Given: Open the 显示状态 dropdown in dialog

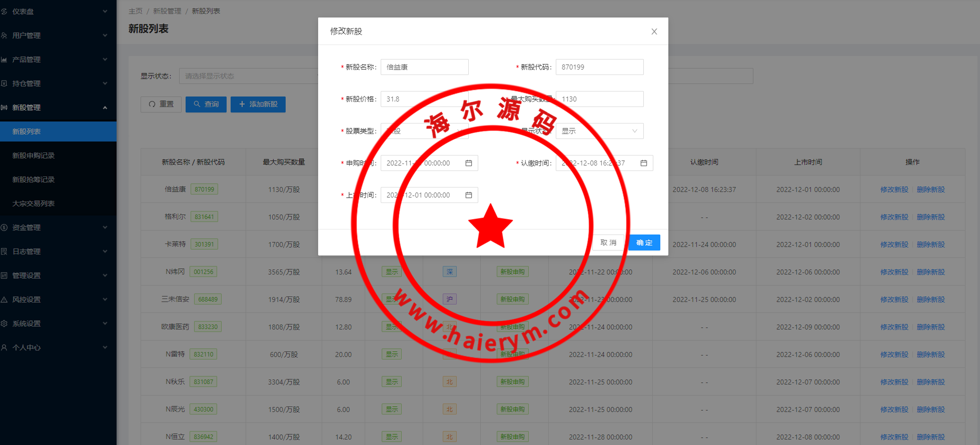Looking at the screenshot, I should (x=599, y=131).
